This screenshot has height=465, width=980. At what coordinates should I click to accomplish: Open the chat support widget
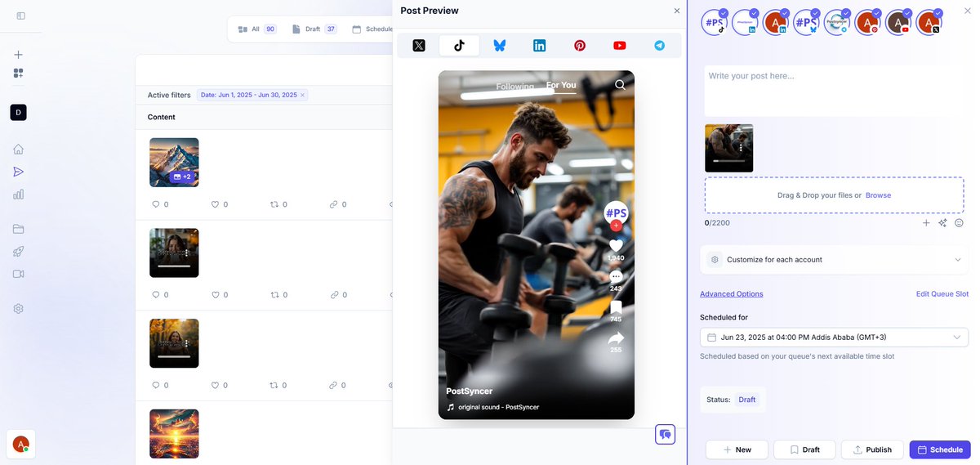click(x=665, y=434)
